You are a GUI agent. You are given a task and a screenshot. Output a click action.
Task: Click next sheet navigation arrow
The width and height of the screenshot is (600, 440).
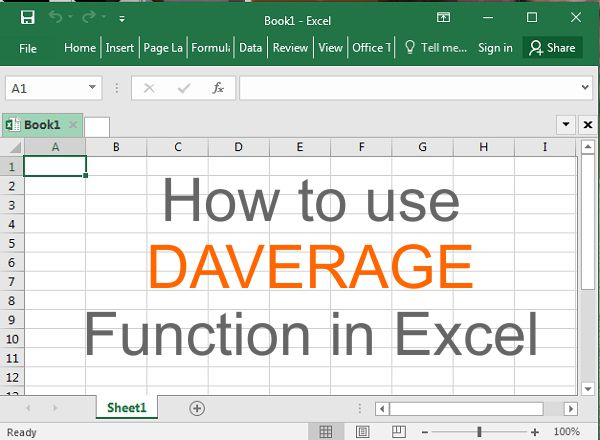(x=55, y=408)
